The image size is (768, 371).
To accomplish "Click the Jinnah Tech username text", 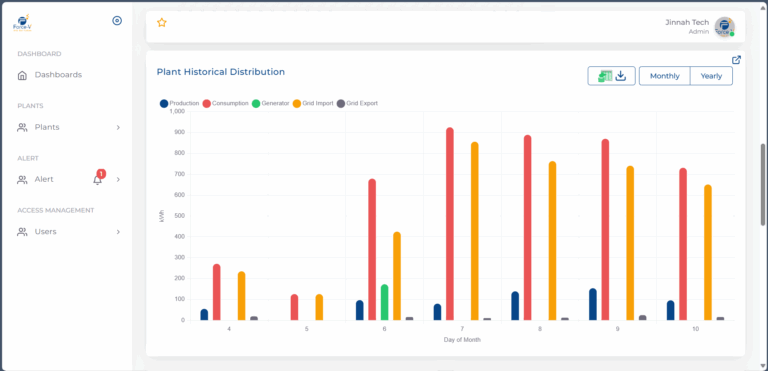I will pyautogui.click(x=687, y=23).
